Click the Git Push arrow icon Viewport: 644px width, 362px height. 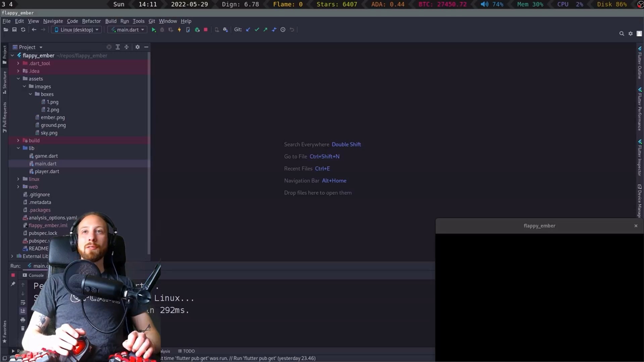pyautogui.click(x=265, y=30)
